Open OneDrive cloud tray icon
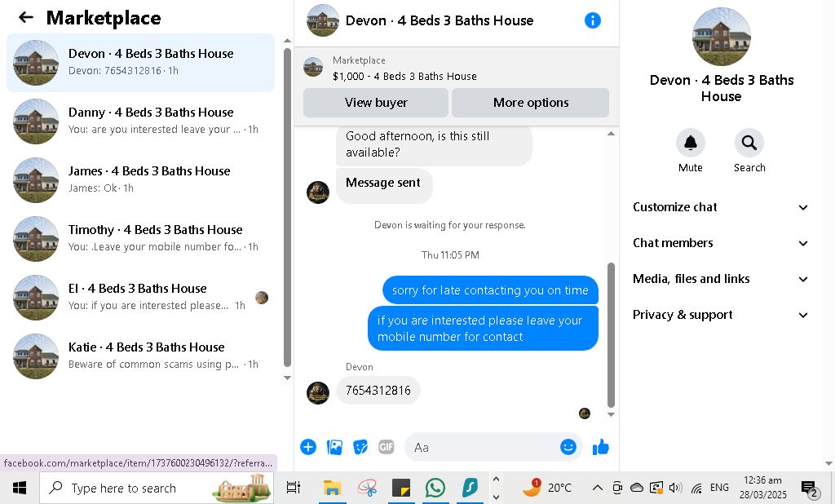The image size is (835, 504). (637, 488)
